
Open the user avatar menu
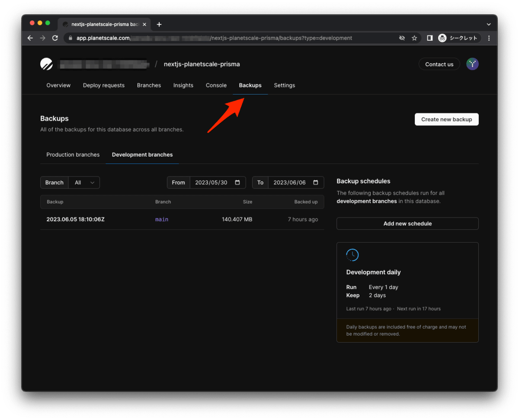[x=472, y=64]
